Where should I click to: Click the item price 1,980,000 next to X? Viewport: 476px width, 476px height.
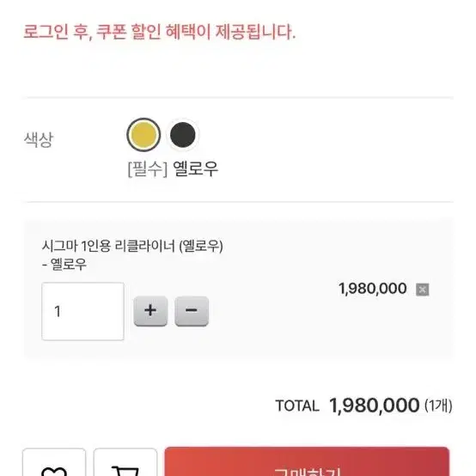[x=373, y=289]
